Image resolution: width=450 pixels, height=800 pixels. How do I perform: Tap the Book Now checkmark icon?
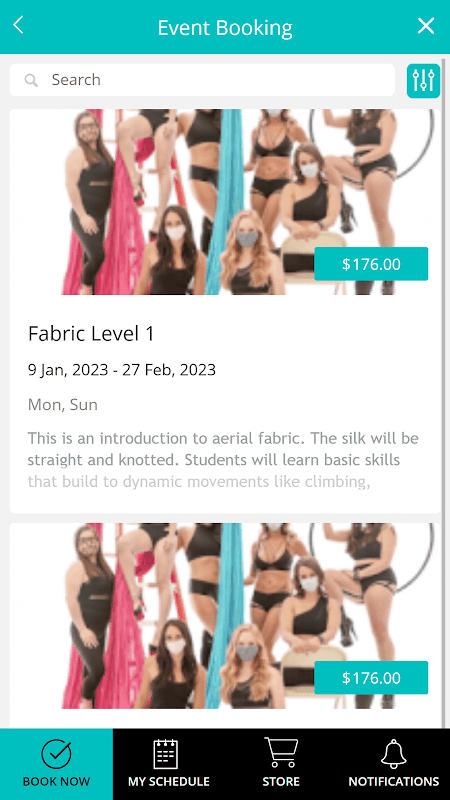click(x=56, y=754)
